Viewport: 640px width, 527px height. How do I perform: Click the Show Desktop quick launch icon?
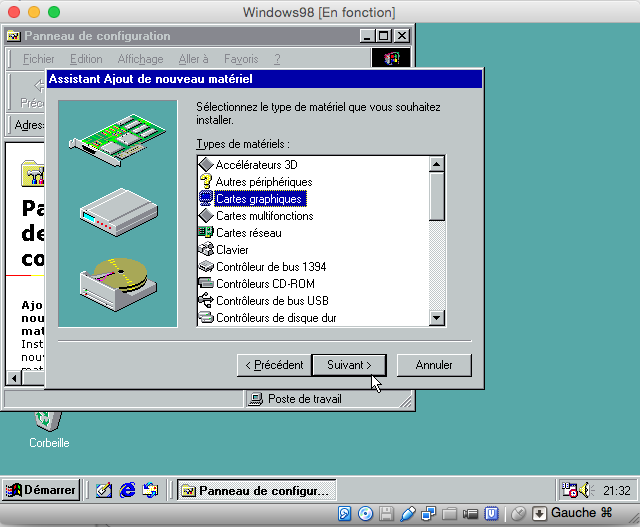pyautogui.click(x=104, y=490)
